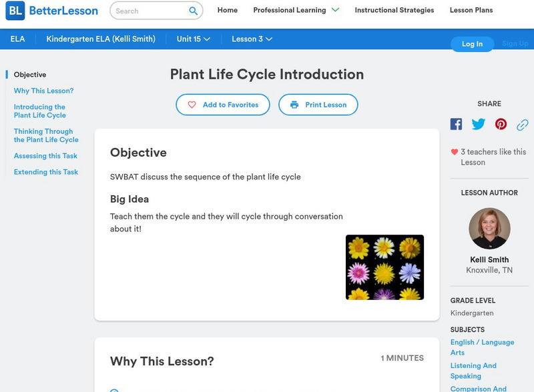
Task: Copy lesson link via chain icon
Action: [x=523, y=125]
